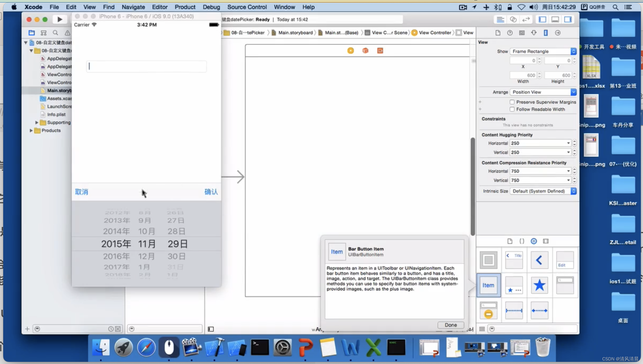This screenshot has height=364, width=643.
Task: Open the Debug menu
Action: [211, 7]
